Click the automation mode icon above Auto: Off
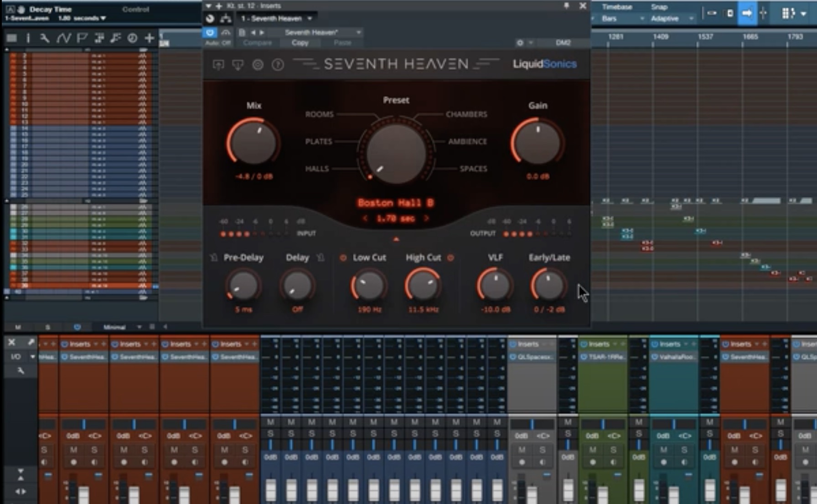The image size is (817, 504). point(226,32)
